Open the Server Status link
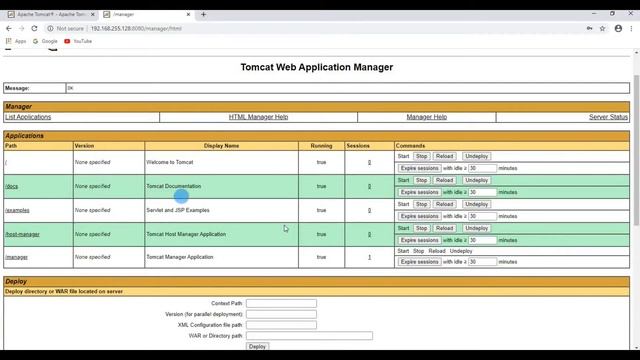The width and height of the screenshot is (640, 360). tap(608, 117)
